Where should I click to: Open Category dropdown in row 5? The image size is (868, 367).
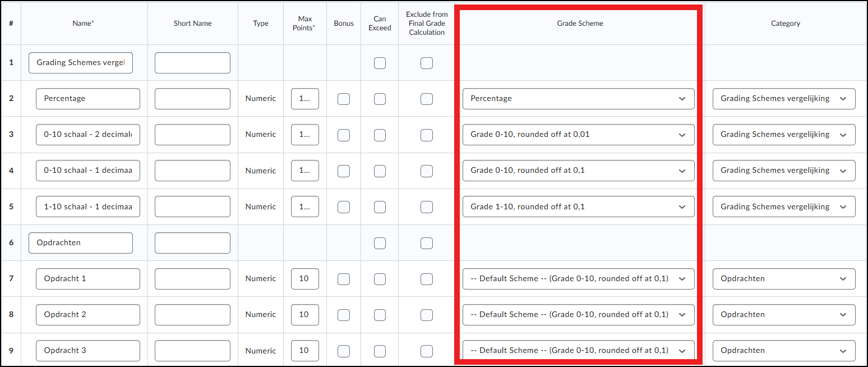[783, 207]
